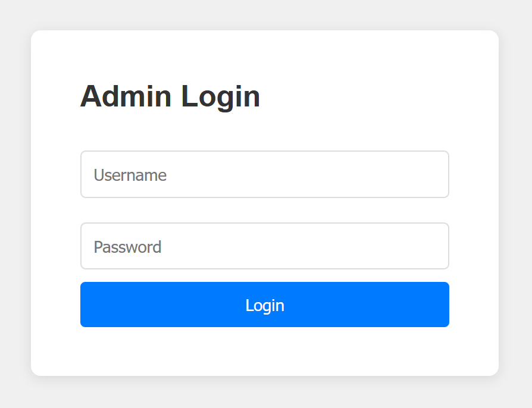Activate the second form field, Password
This screenshot has width=532, height=408.
click(264, 246)
